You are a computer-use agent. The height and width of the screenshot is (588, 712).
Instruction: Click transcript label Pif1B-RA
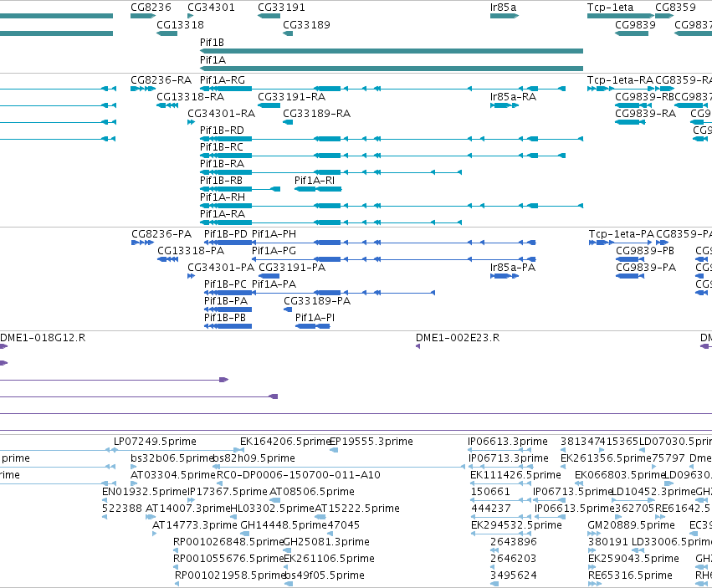(222, 163)
